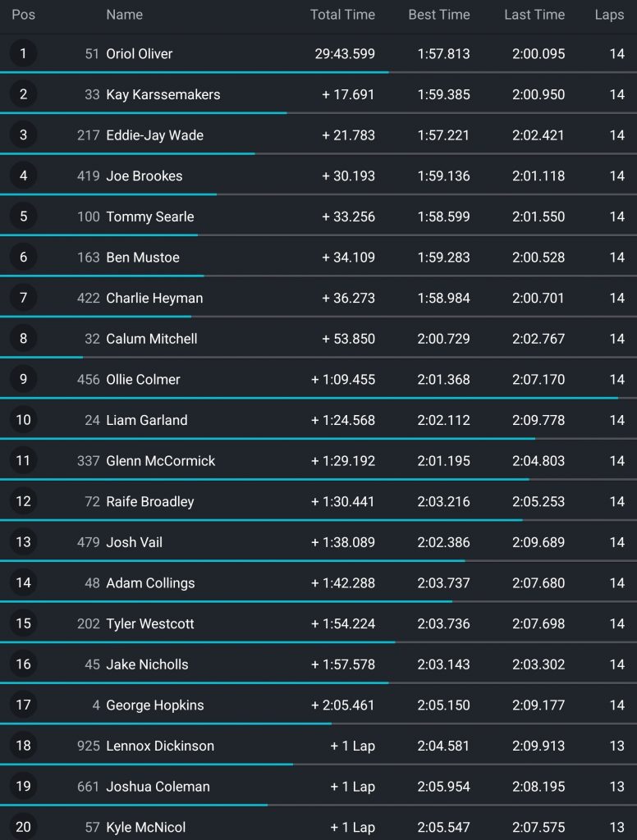Sort by Best Time column header
The width and height of the screenshot is (637, 840).
(x=439, y=15)
